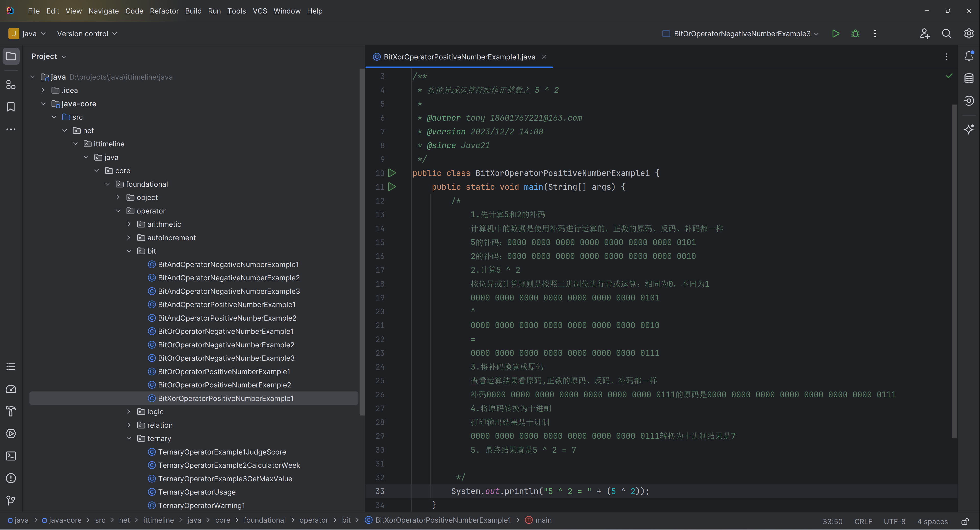The width and height of the screenshot is (980, 530).
Task: Open the Structure tool window icon
Action: click(11, 84)
